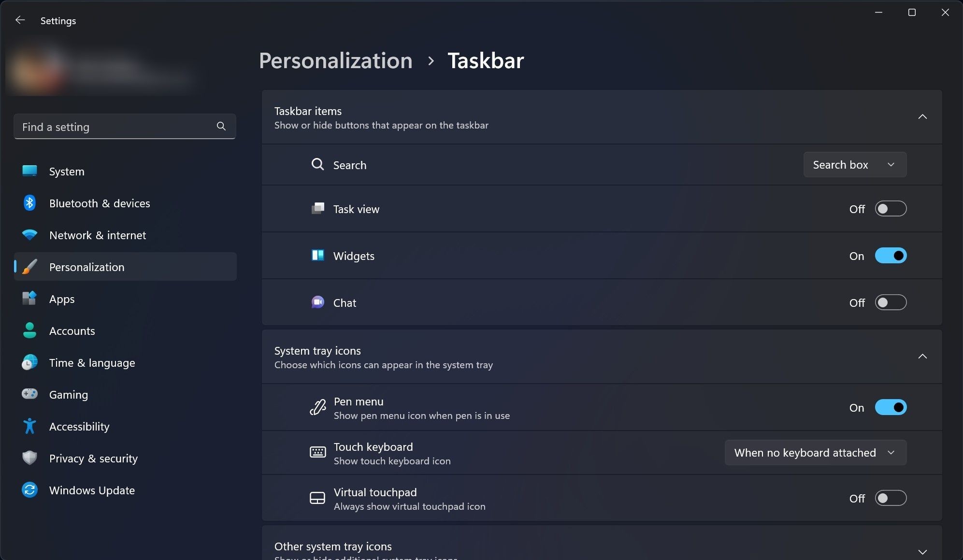Enable the Chat toggle
This screenshot has height=560, width=963.
tap(891, 302)
